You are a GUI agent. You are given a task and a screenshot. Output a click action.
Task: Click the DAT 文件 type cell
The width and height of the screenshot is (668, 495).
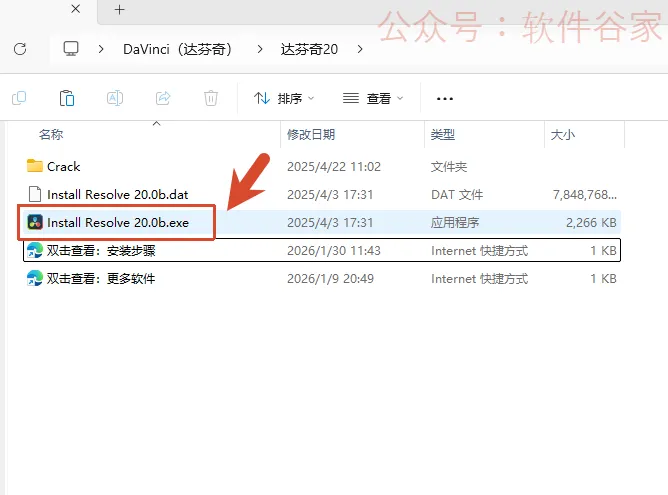pyautogui.click(x=457, y=195)
